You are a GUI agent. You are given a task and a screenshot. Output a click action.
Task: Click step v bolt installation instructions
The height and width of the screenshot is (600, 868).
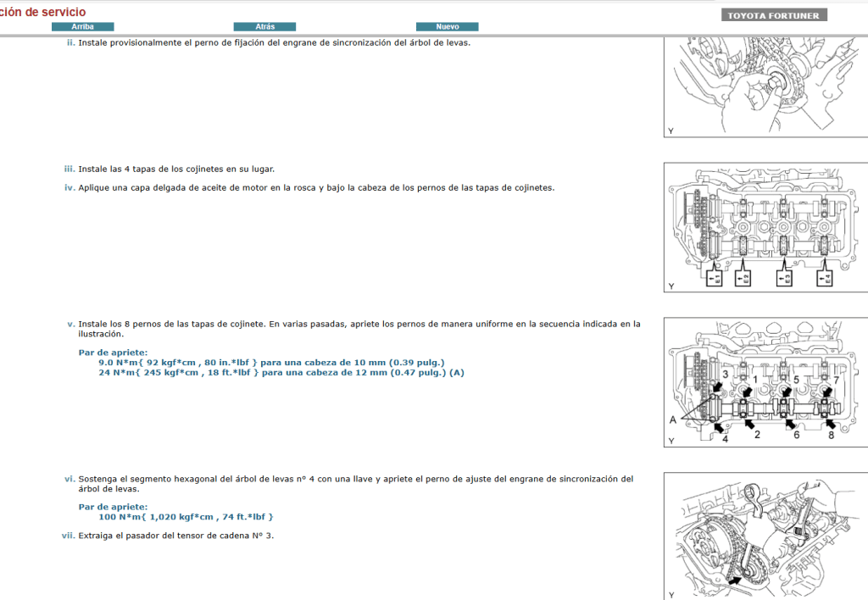coord(356,323)
